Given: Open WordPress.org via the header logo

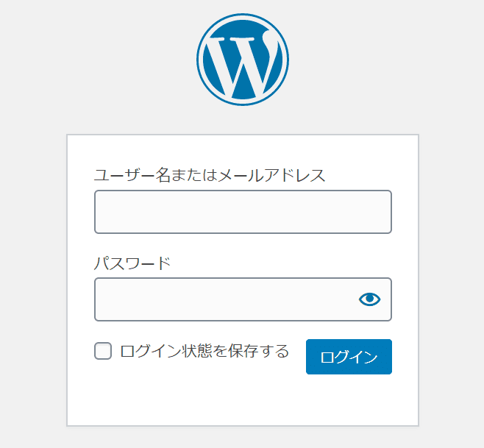Looking at the screenshot, I should click(242, 60).
